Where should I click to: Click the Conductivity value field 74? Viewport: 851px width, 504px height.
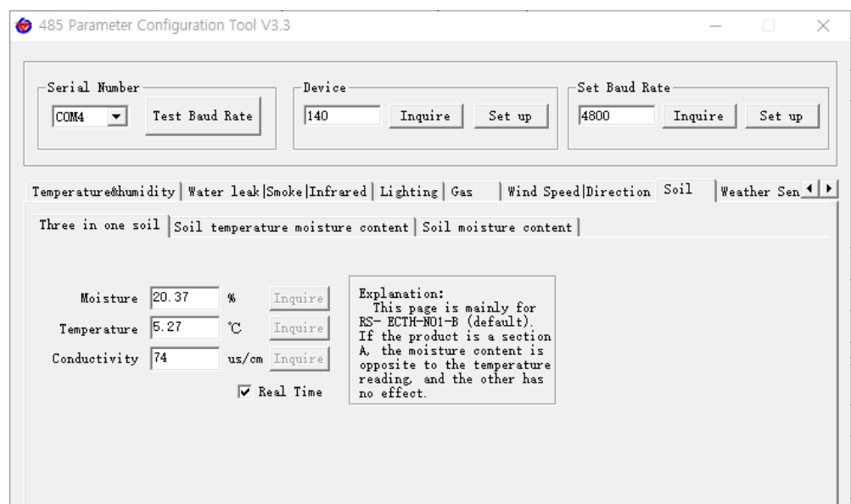(x=185, y=358)
